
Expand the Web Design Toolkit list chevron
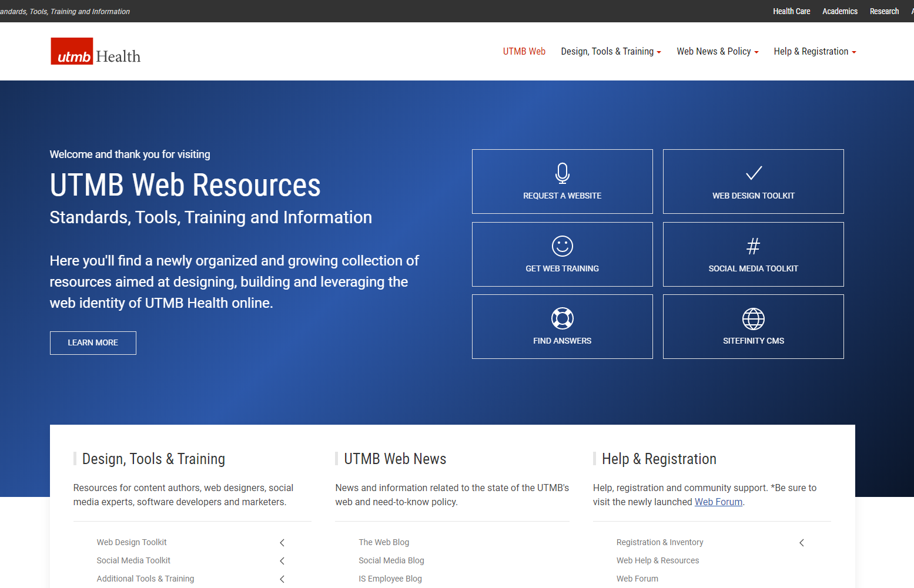[x=282, y=543]
